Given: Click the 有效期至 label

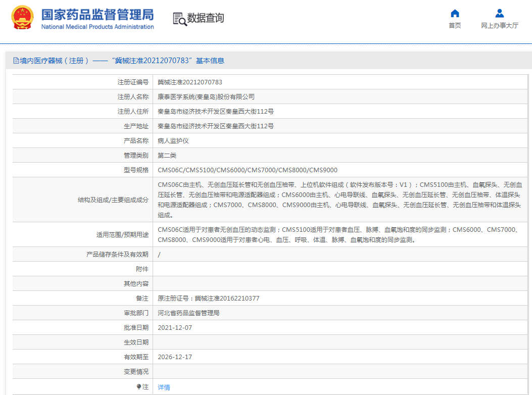Looking at the screenshot, I should pyautogui.click(x=136, y=357).
